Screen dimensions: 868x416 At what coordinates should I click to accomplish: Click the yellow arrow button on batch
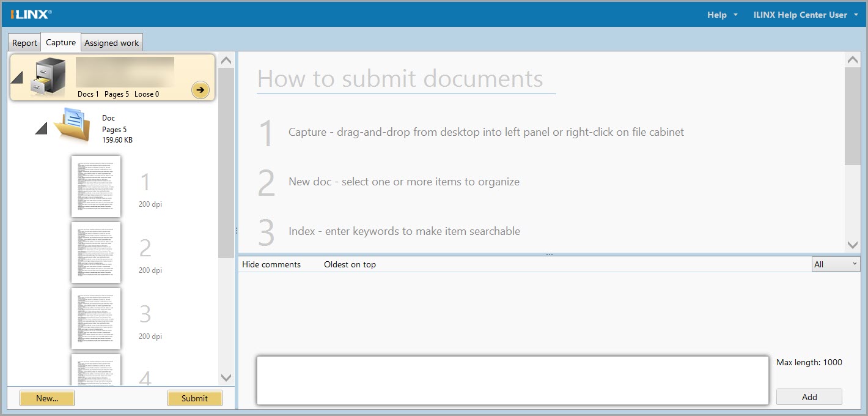200,90
